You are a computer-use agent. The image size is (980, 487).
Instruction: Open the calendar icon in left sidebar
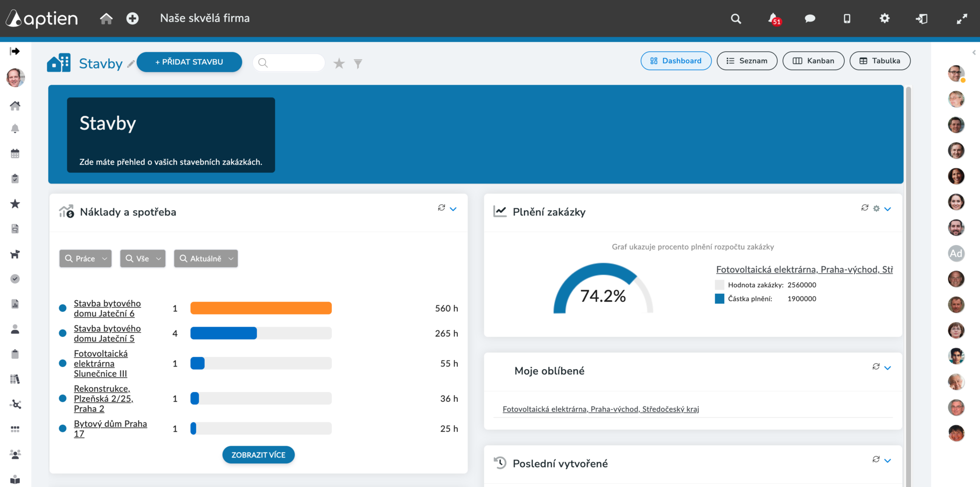click(15, 153)
